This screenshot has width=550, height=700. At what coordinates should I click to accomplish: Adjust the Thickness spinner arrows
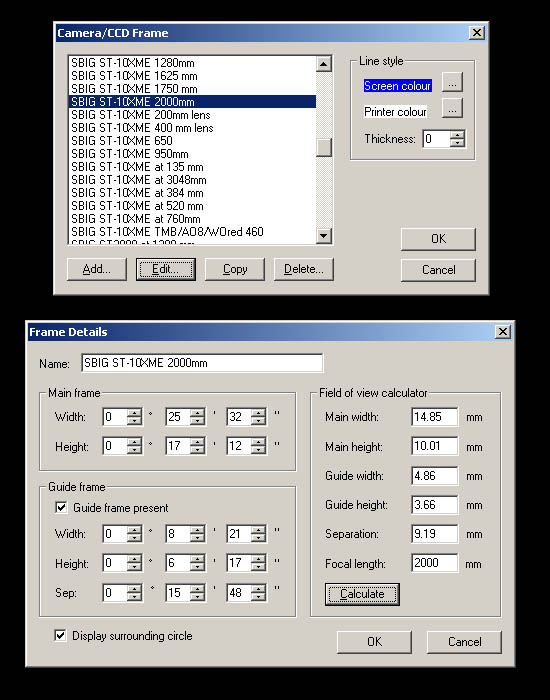click(457, 139)
